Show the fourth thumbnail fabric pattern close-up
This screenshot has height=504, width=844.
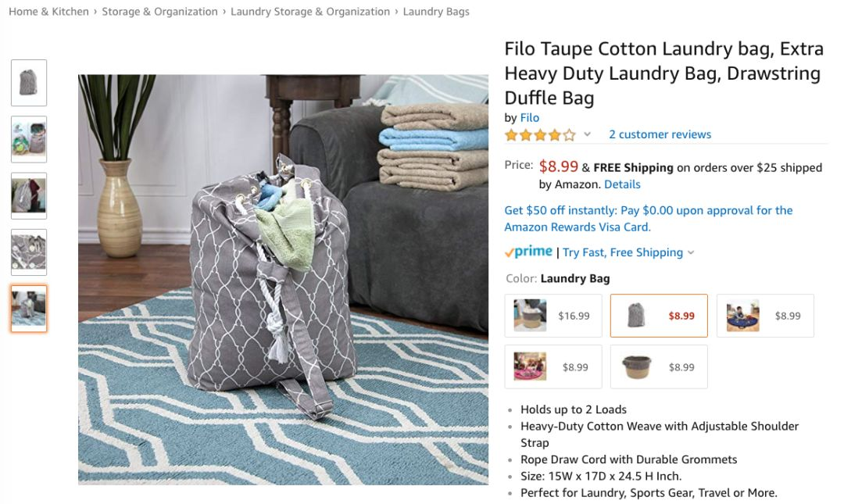pyautogui.click(x=29, y=252)
